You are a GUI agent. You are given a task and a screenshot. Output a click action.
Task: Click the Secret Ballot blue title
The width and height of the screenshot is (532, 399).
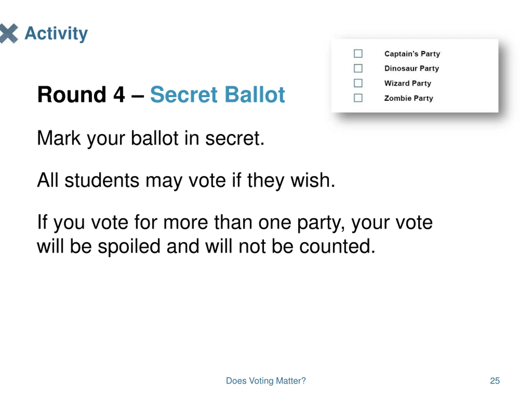[x=217, y=95]
